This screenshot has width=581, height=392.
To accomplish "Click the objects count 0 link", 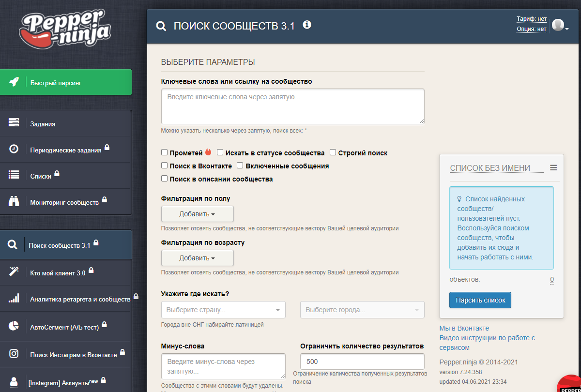I will (x=552, y=280).
